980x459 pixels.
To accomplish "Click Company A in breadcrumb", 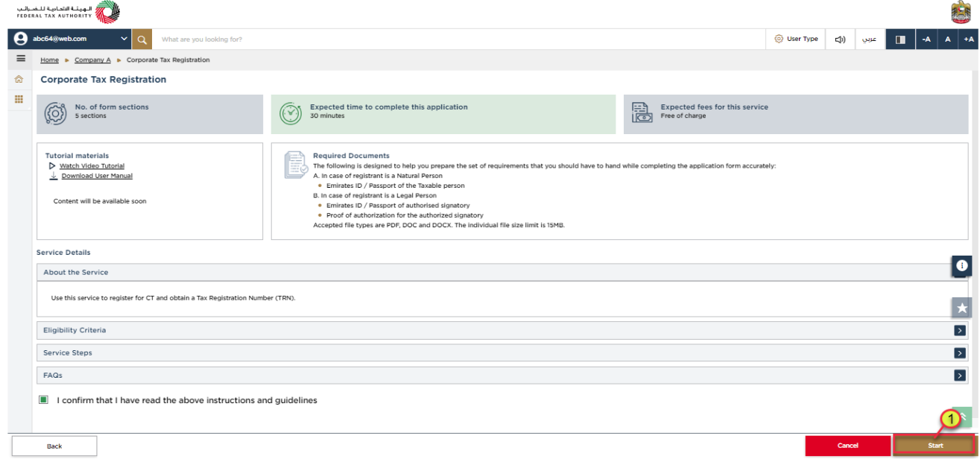I will click(92, 60).
